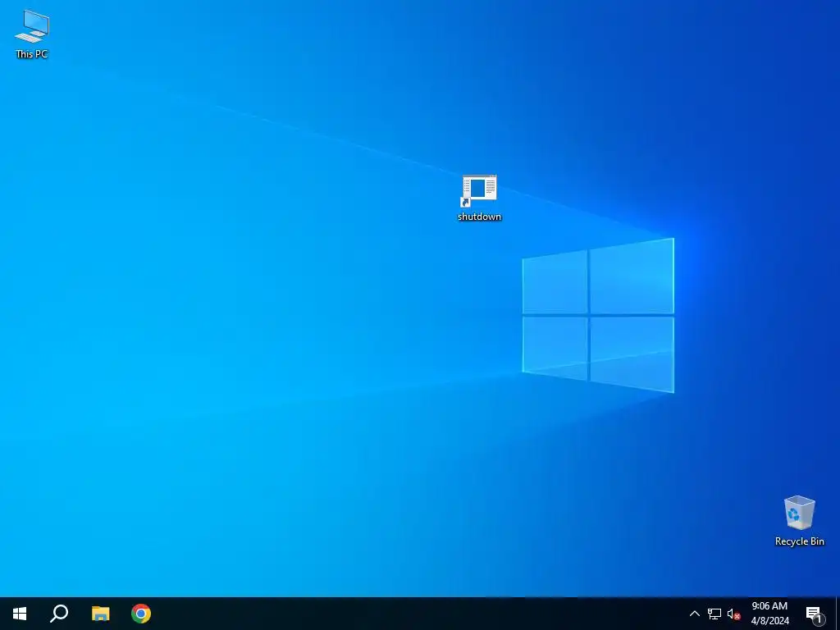Image resolution: width=840 pixels, height=630 pixels.
Task: Open the Action Center notifications
Action: 815,614
